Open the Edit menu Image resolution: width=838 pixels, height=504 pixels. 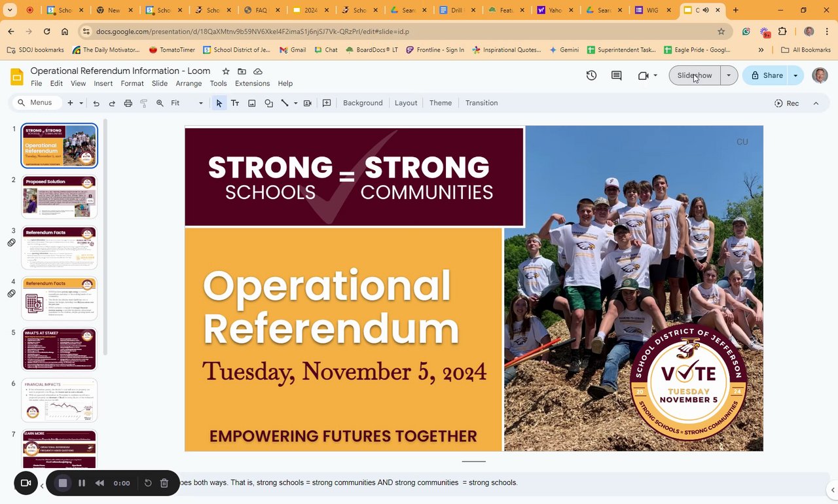56,83
